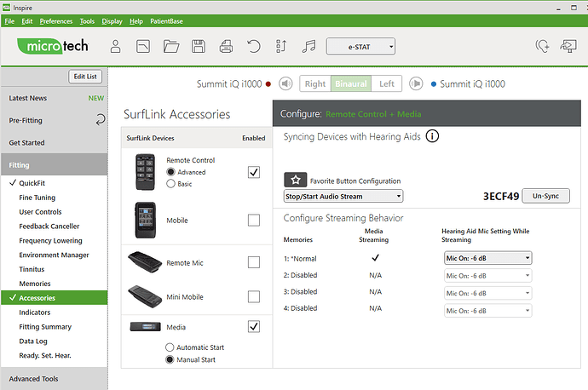
Task: Click the Pre-Fitting refresh arrow icon
Action: (x=100, y=120)
